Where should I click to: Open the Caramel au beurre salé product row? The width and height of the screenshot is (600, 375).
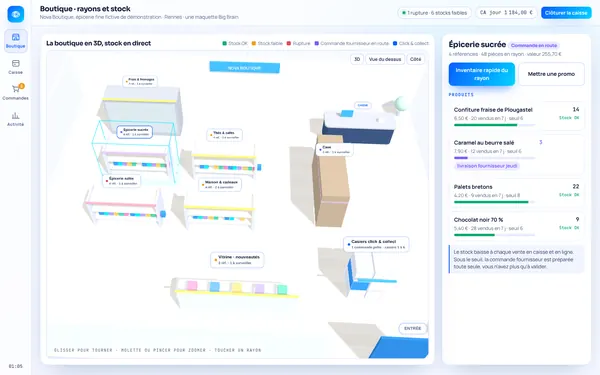point(516,155)
